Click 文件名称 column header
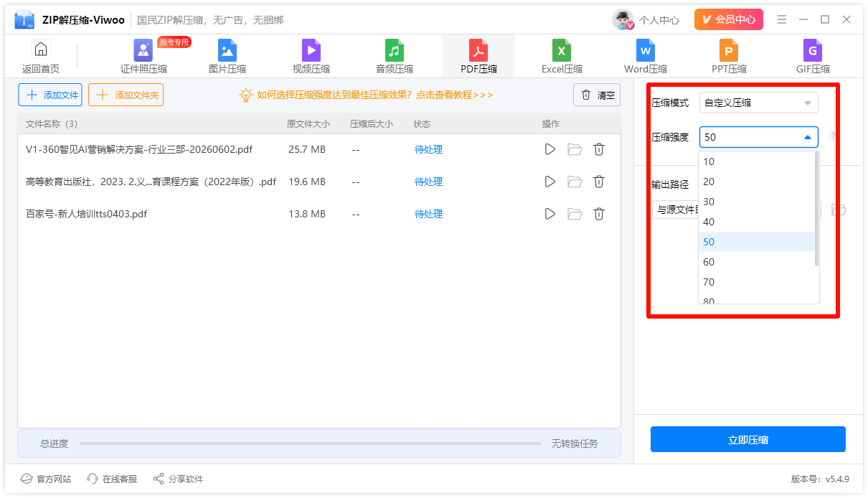 coord(52,123)
